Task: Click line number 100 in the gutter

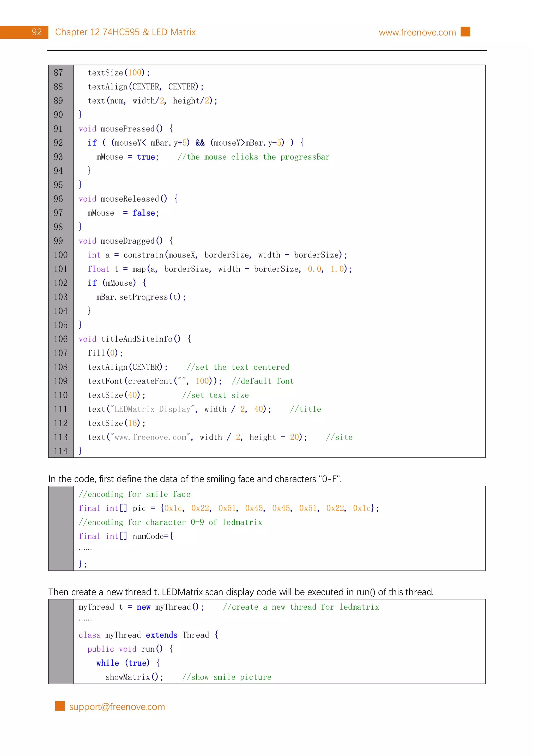Action: click(60, 255)
